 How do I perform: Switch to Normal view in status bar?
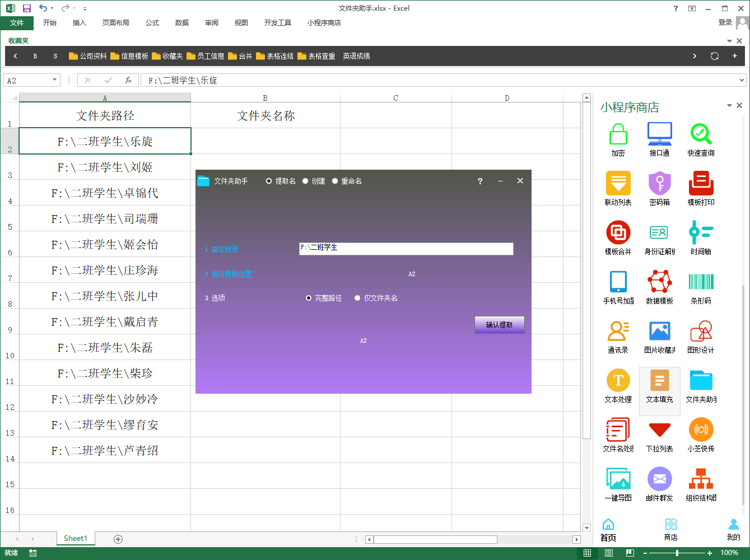coord(587,553)
